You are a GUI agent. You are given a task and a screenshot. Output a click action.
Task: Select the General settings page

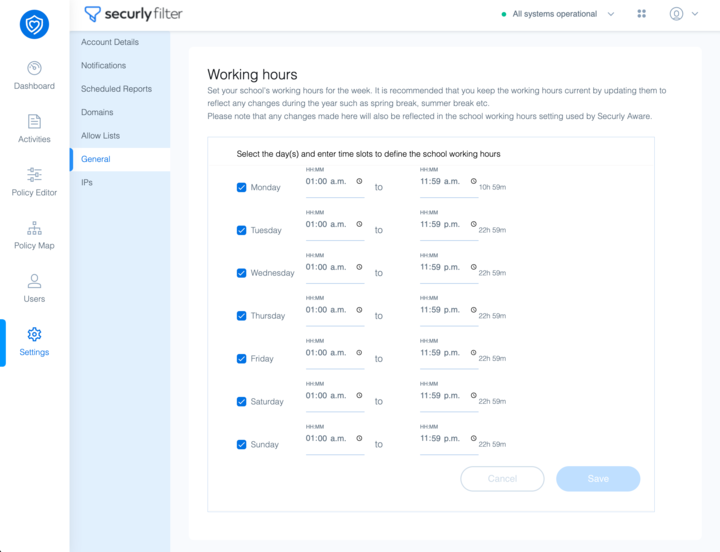pyautogui.click(x=120, y=159)
